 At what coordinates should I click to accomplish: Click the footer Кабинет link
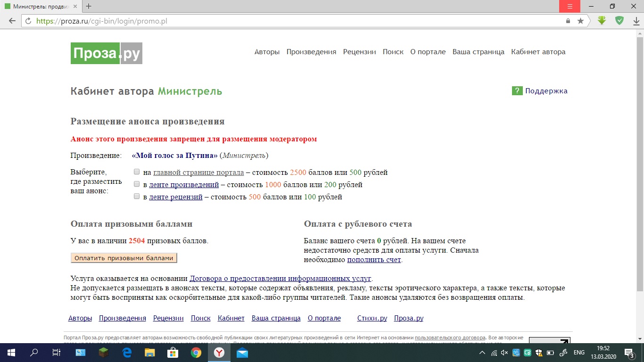coord(231,318)
